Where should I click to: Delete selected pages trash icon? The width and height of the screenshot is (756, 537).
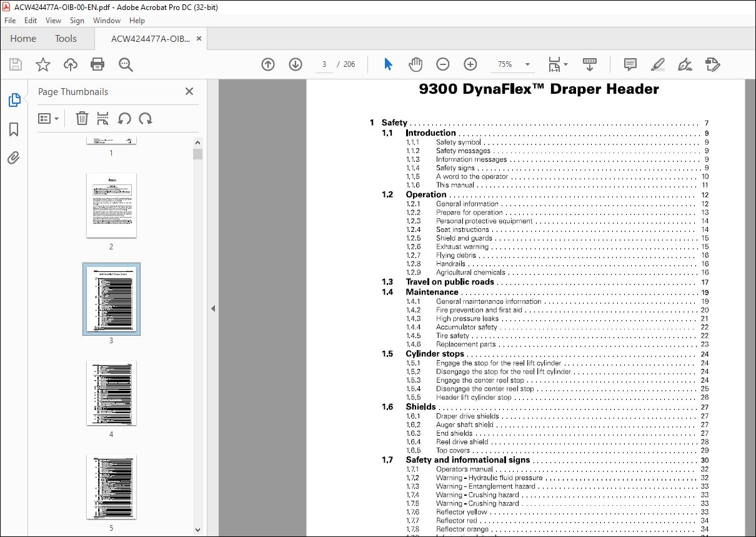click(x=82, y=118)
